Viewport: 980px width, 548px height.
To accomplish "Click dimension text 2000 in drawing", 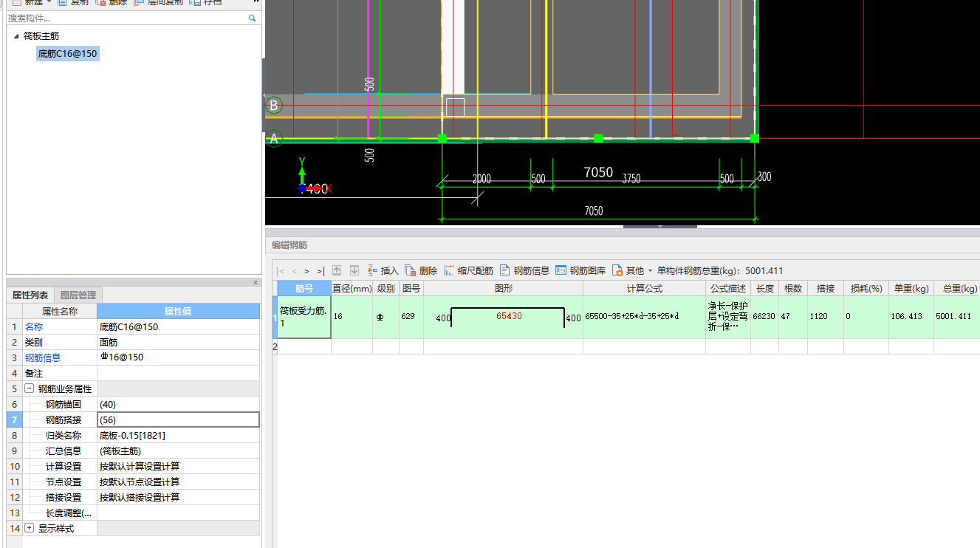I will point(482,179).
